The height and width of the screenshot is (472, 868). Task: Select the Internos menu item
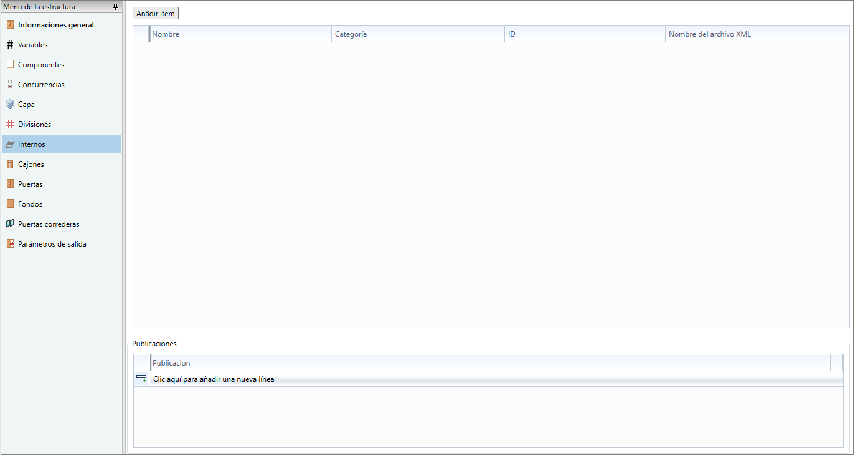coord(62,144)
